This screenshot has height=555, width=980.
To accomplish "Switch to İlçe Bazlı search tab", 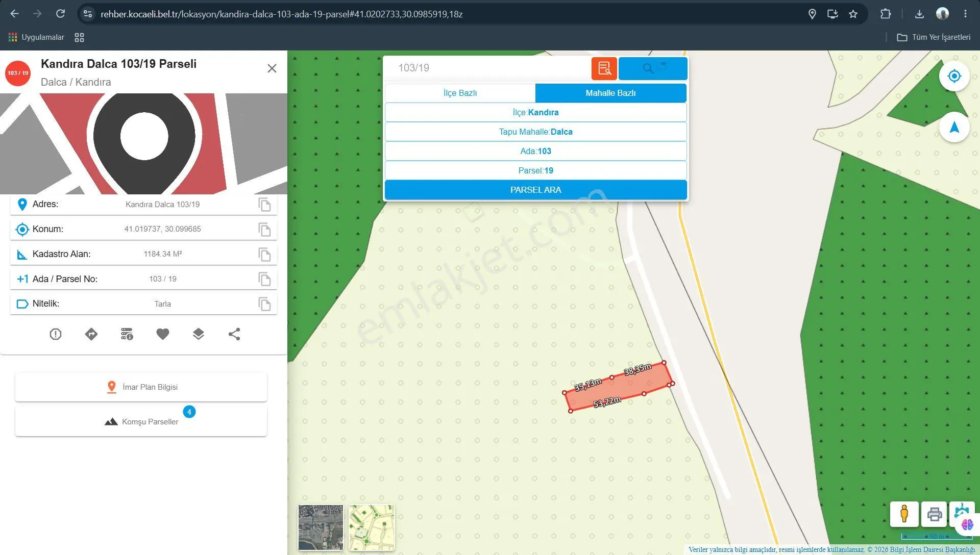I will pyautogui.click(x=460, y=93).
